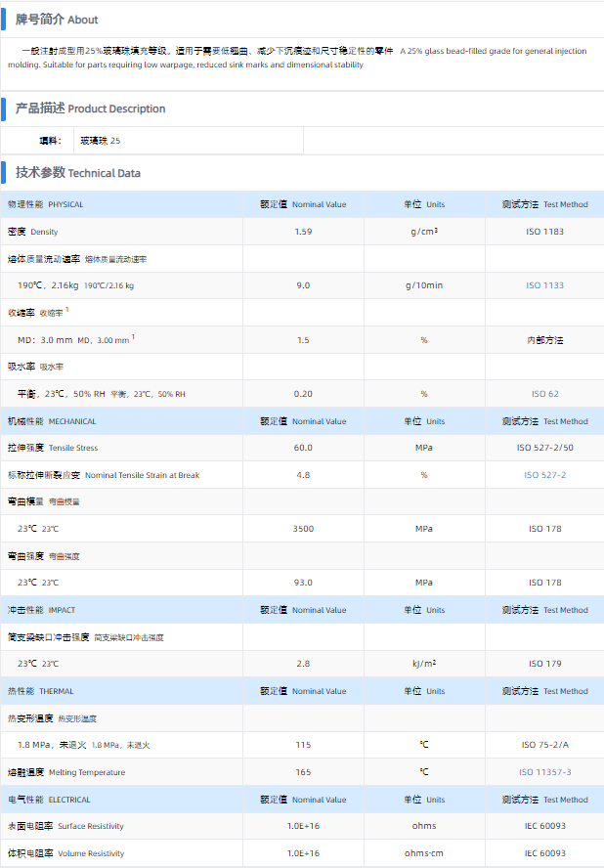Viewport: 604px width, 868px height.
Task: Select the ISO 75-2/A test method cell
Action: [x=545, y=745]
